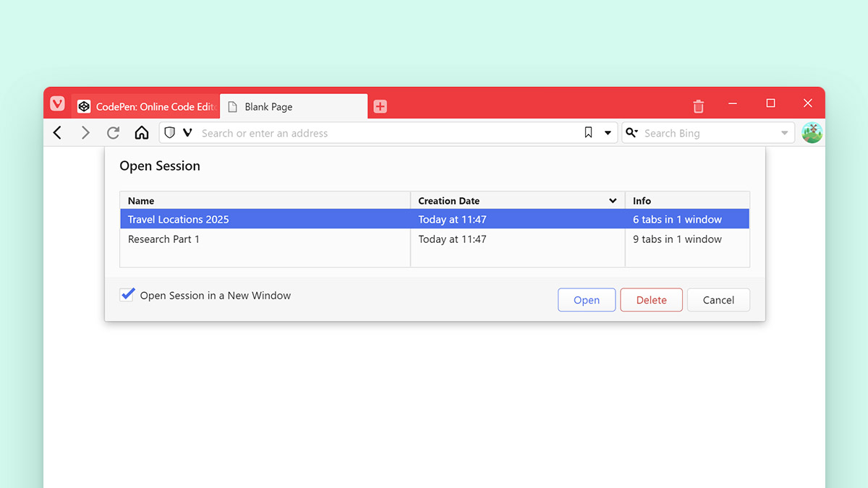Close the browser window
The width and height of the screenshot is (868, 488).
click(808, 103)
